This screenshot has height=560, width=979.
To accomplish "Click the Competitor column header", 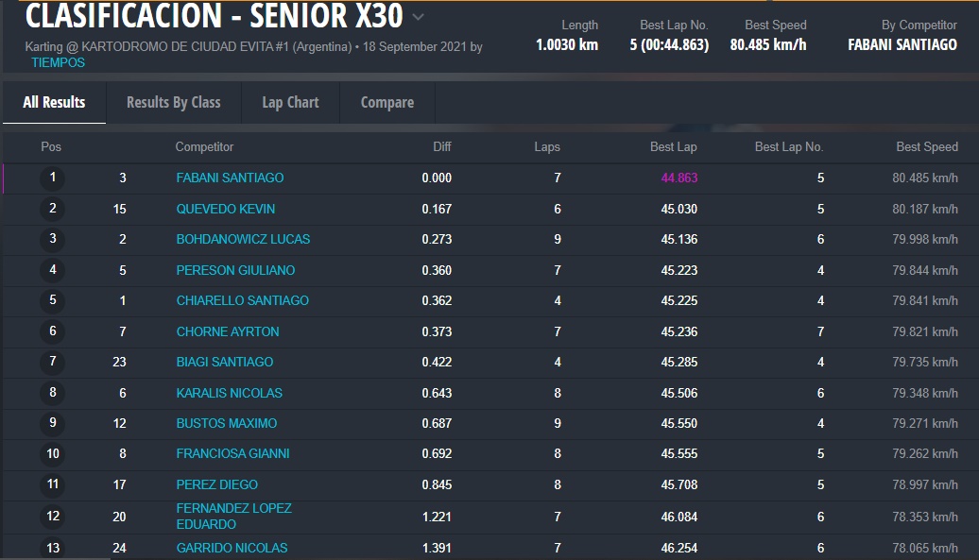I will pyautogui.click(x=204, y=146).
